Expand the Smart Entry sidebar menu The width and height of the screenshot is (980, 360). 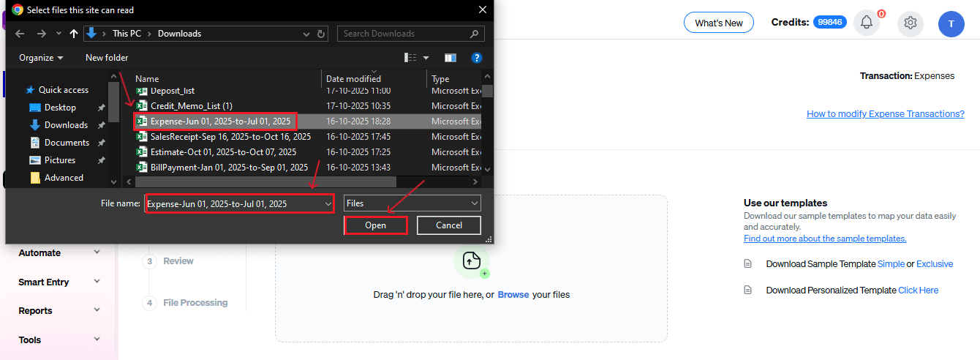point(60,282)
